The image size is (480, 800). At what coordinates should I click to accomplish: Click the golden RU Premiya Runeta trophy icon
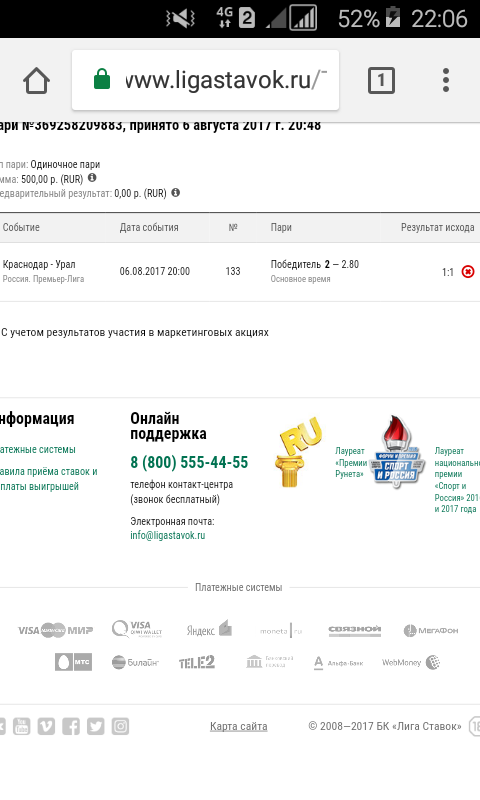pos(300,452)
